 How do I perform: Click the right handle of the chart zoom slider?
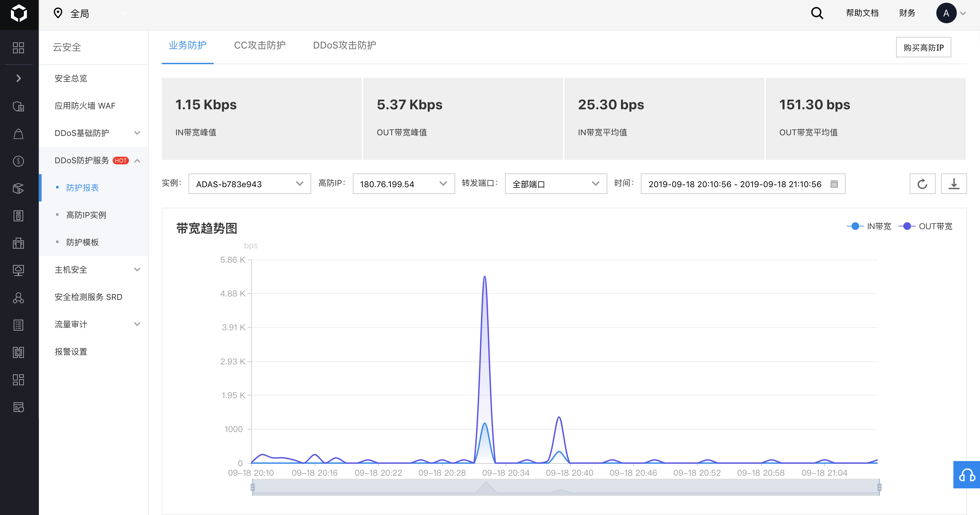(x=879, y=487)
